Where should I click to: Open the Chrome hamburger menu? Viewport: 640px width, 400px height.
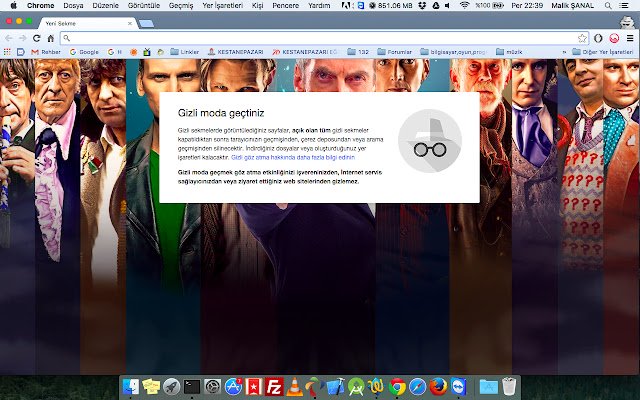pos(630,38)
